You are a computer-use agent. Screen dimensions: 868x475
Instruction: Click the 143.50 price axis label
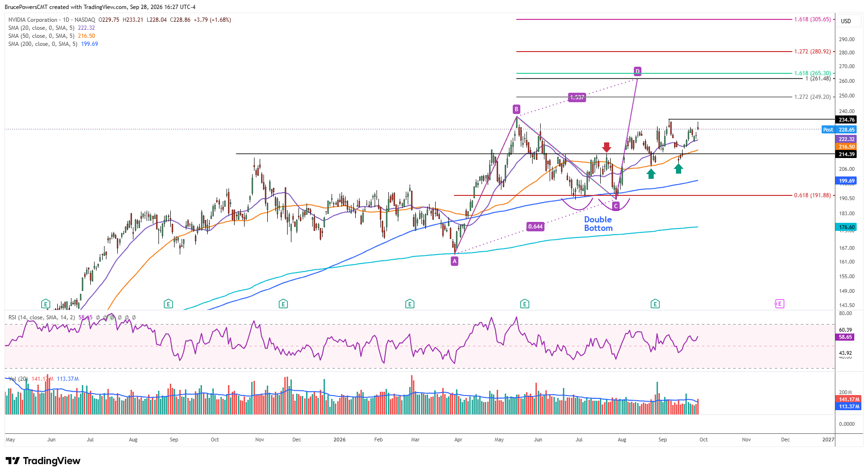click(847, 305)
